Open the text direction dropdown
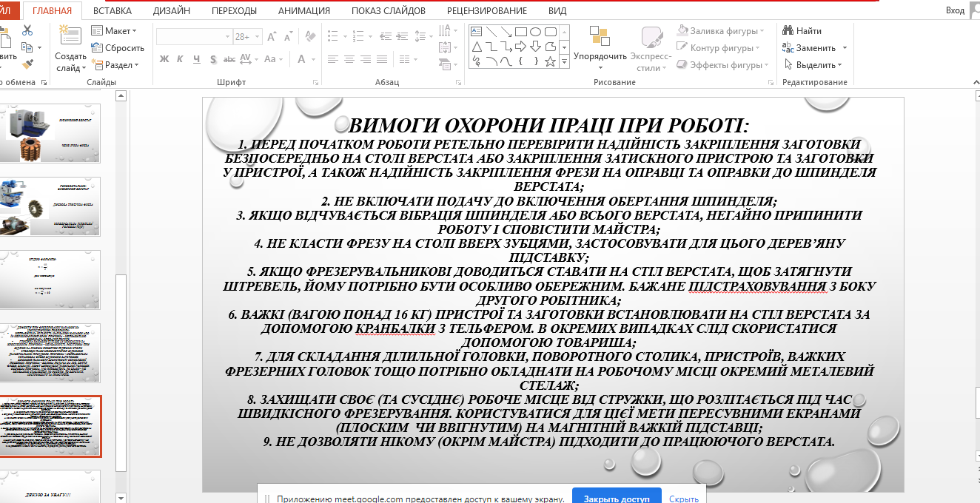The height and width of the screenshot is (503, 980). (448, 31)
